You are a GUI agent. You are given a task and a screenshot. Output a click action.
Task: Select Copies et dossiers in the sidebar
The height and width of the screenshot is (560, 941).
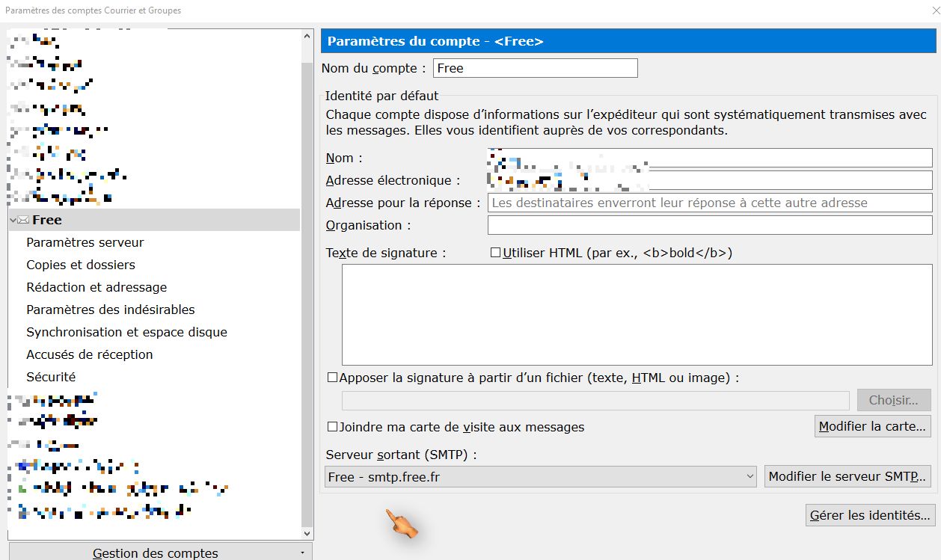[x=81, y=265]
